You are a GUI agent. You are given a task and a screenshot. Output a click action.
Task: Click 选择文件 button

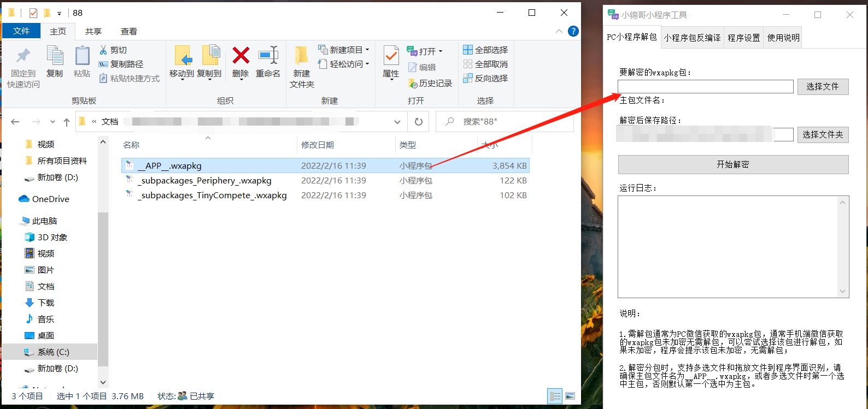(x=823, y=86)
